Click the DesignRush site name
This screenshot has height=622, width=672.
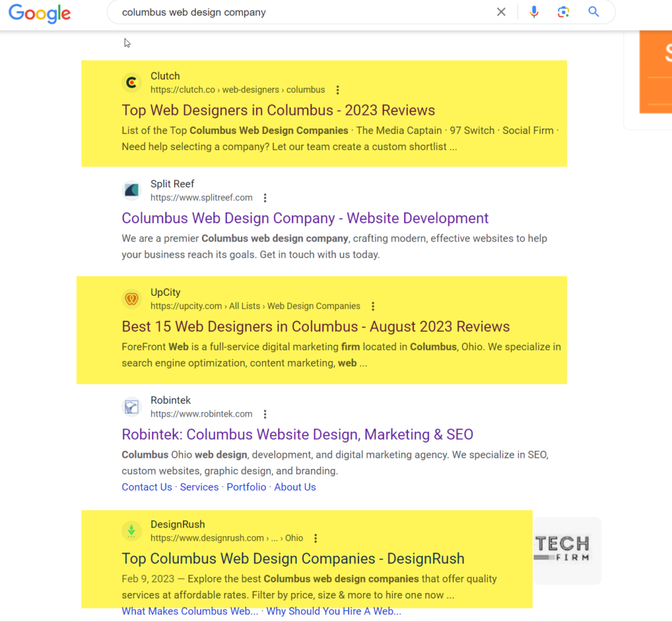click(177, 525)
